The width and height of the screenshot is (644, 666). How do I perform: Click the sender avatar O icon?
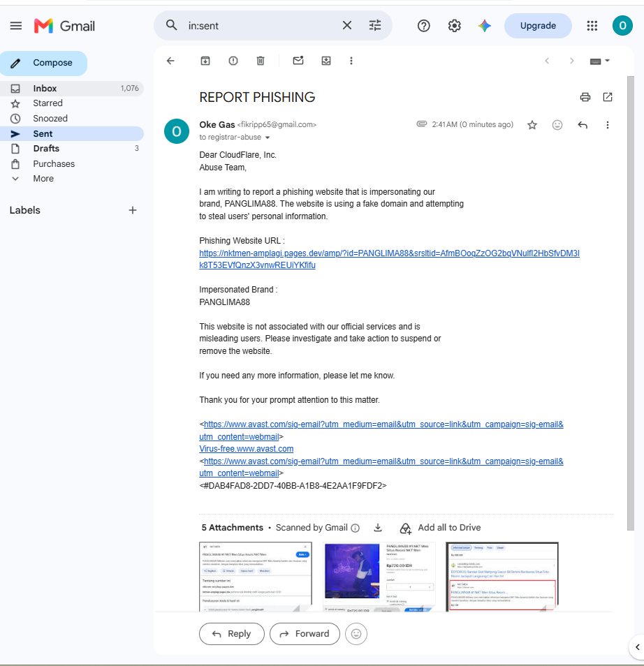pyautogui.click(x=177, y=131)
